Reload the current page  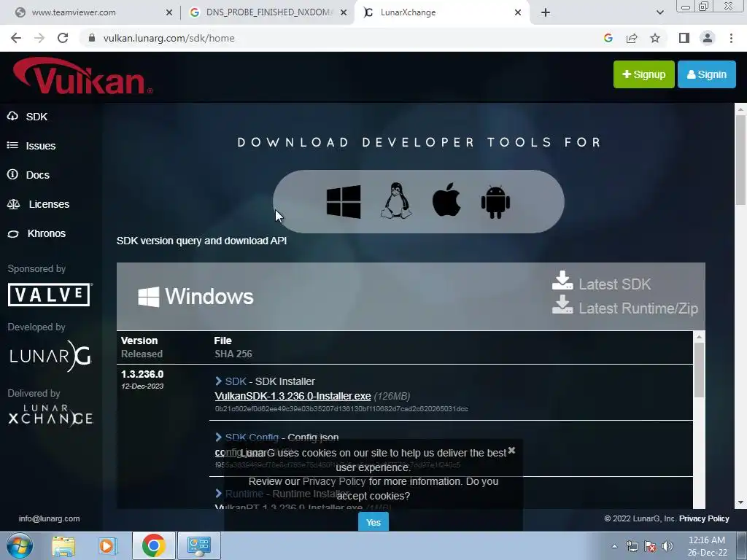63,38
